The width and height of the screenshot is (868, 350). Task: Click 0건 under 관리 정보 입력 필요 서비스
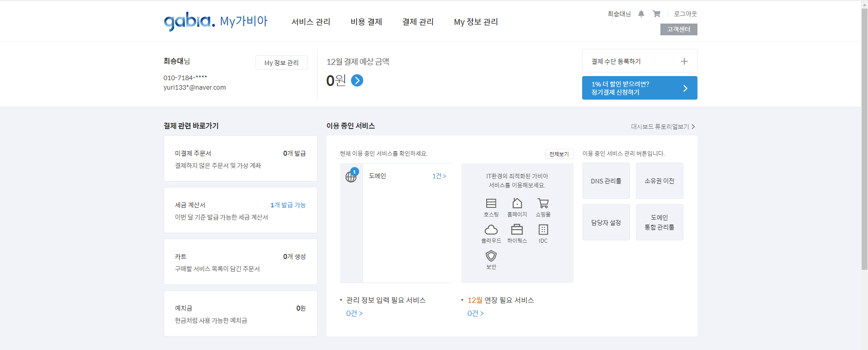pos(354,313)
